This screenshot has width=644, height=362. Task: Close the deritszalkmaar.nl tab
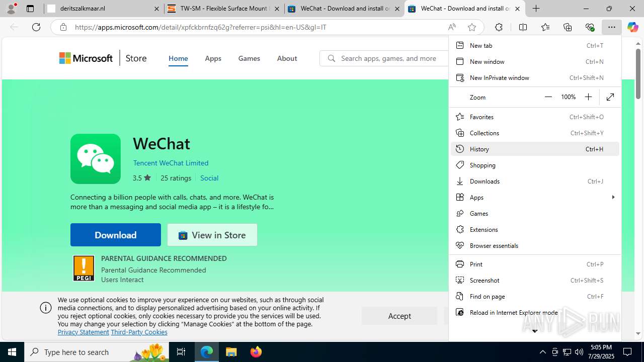tap(156, 9)
